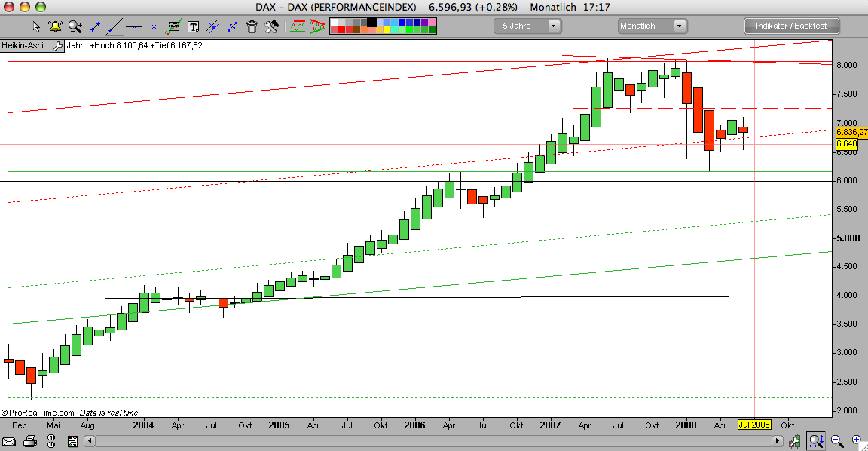Click the scrollbar left arrow

[x=90, y=442]
